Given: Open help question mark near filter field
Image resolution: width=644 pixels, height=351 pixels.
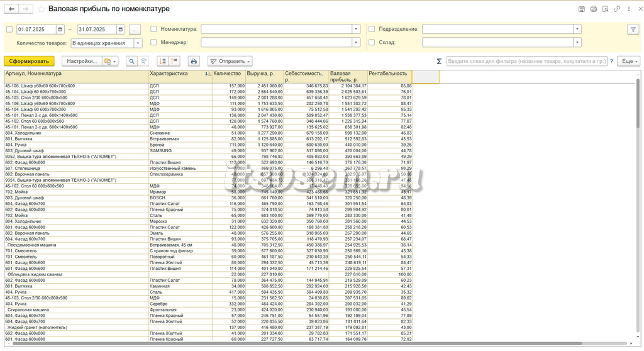Looking at the screenshot, I should tap(611, 61).
